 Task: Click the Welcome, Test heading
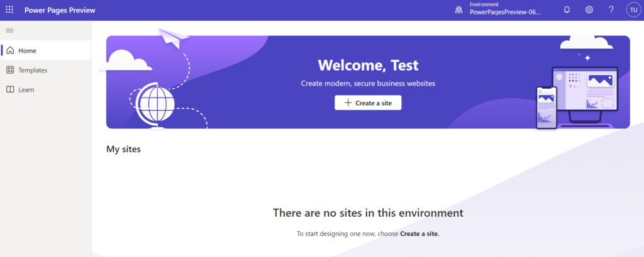[368, 65]
